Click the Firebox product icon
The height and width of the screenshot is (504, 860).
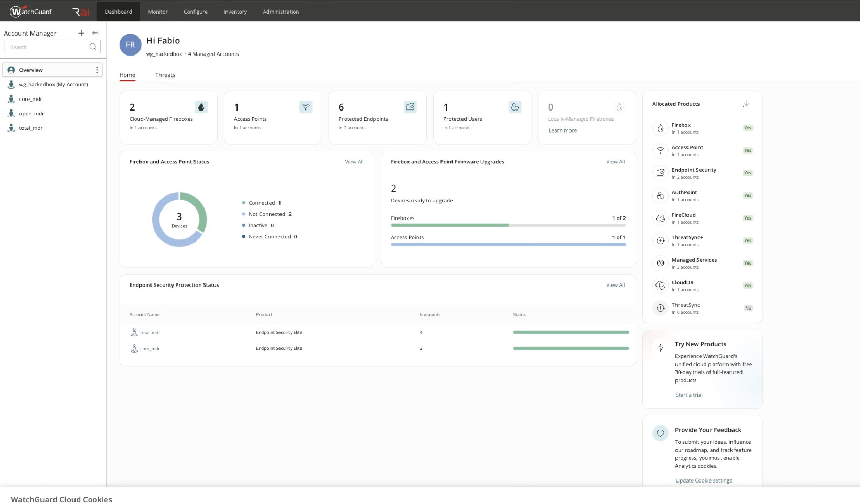point(660,128)
